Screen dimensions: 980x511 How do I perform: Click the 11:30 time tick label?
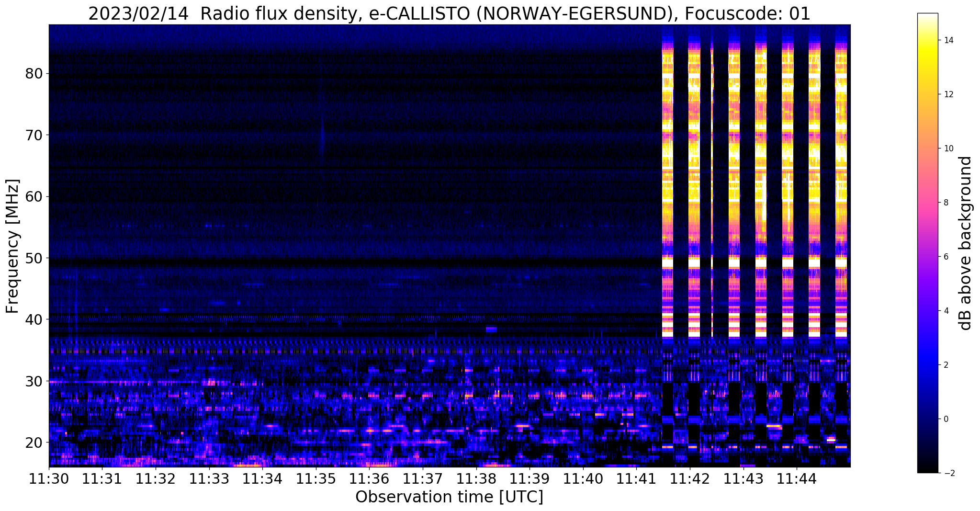tap(49, 478)
